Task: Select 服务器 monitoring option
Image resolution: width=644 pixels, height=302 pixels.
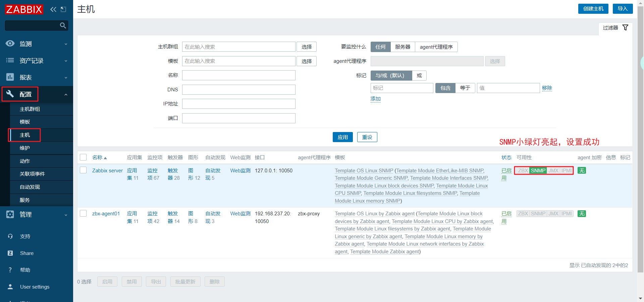Action: 402,47
